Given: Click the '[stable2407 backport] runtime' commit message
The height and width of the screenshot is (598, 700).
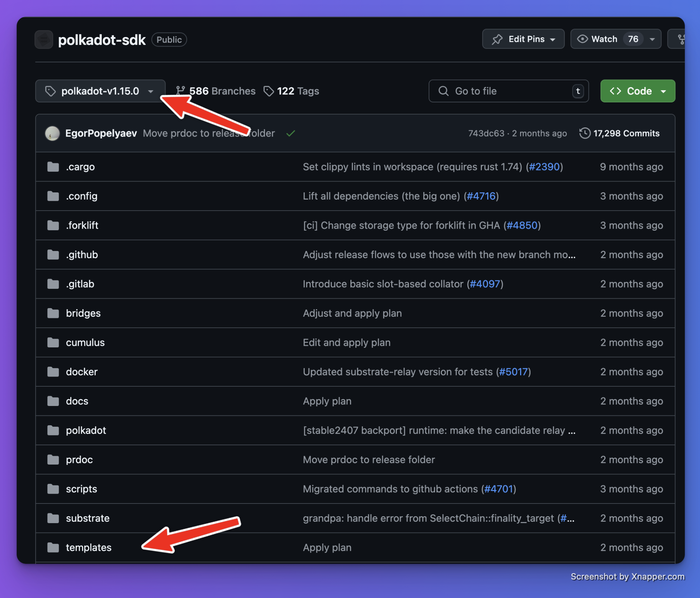Looking at the screenshot, I should [x=439, y=431].
